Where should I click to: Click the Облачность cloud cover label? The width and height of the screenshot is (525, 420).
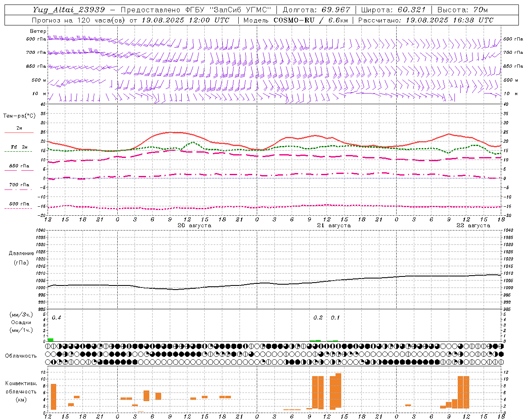tap(21, 356)
